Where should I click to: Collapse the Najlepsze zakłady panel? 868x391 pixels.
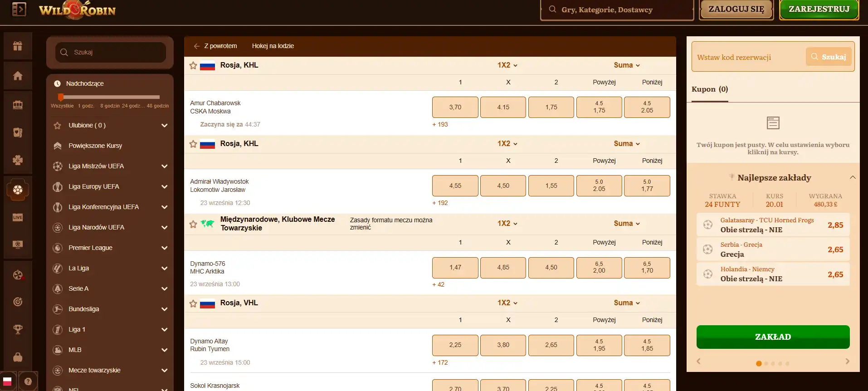[853, 177]
